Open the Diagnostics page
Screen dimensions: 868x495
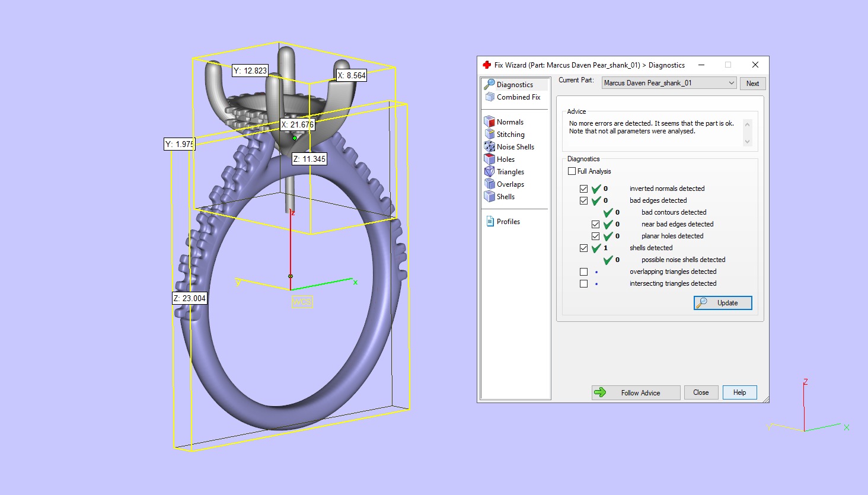(515, 85)
